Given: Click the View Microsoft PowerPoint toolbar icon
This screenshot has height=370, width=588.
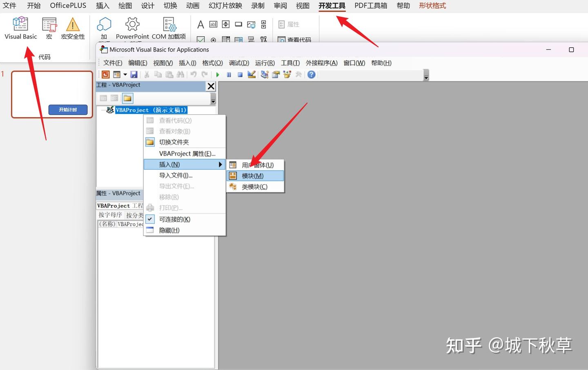Looking at the screenshot, I should 106,74.
